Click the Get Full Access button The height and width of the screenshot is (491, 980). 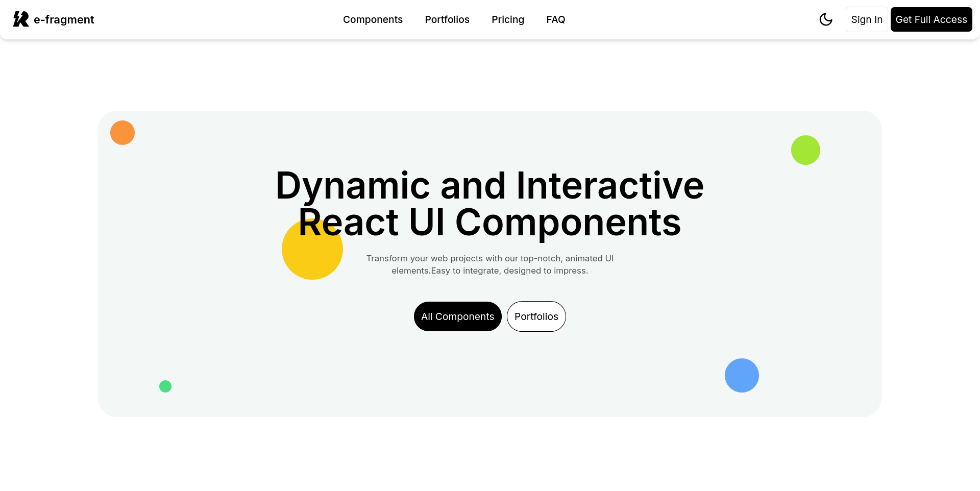pyautogui.click(x=931, y=19)
